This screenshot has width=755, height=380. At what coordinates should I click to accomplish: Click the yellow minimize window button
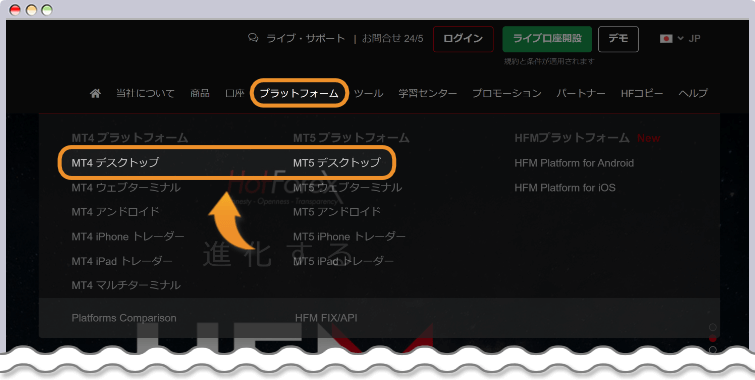[31, 10]
